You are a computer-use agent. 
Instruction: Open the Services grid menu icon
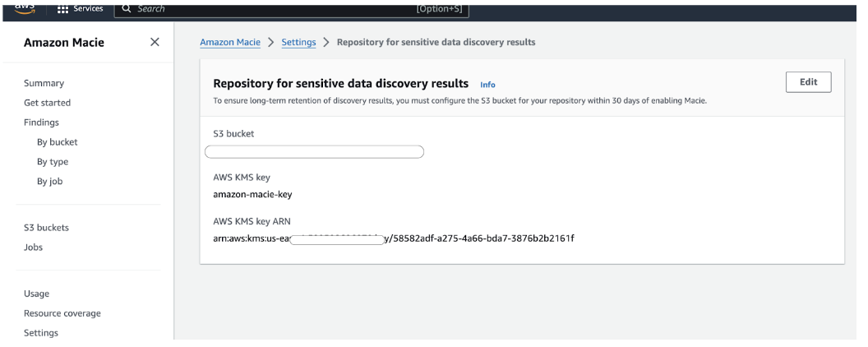(x=62, y=9)
